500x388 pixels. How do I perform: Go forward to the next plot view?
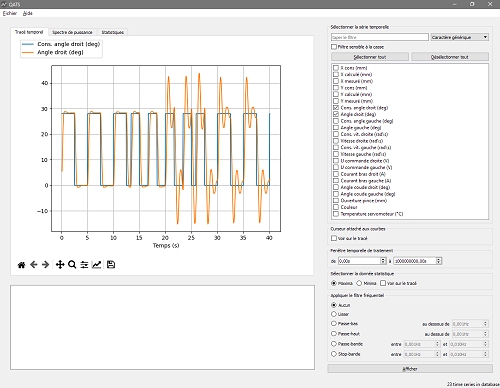pyautogui.click(x=45, y=265)
